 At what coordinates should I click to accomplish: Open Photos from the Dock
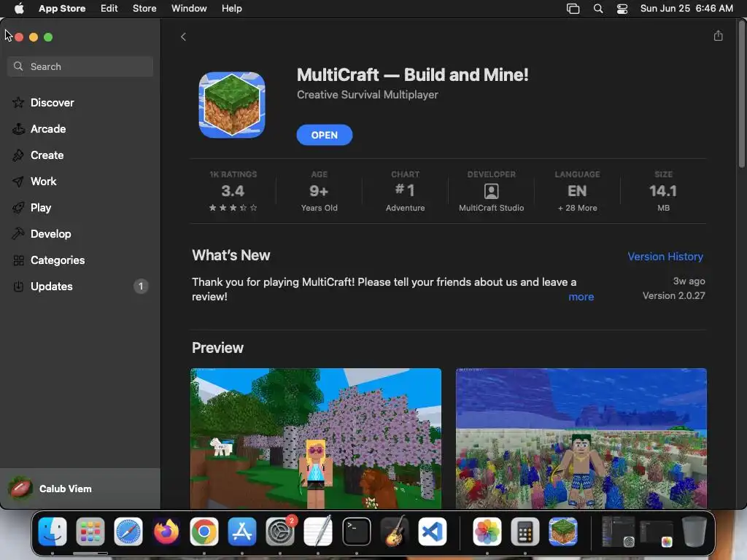[x=487, y=531]
